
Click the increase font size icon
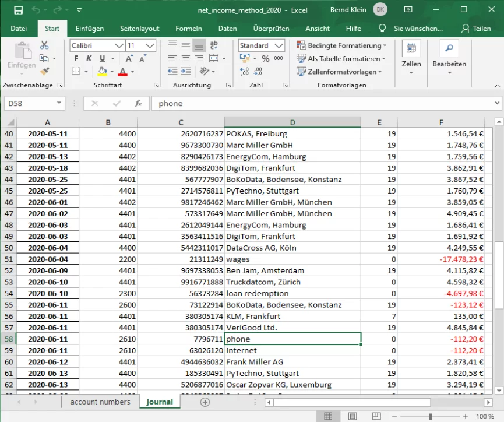[130, 58]
